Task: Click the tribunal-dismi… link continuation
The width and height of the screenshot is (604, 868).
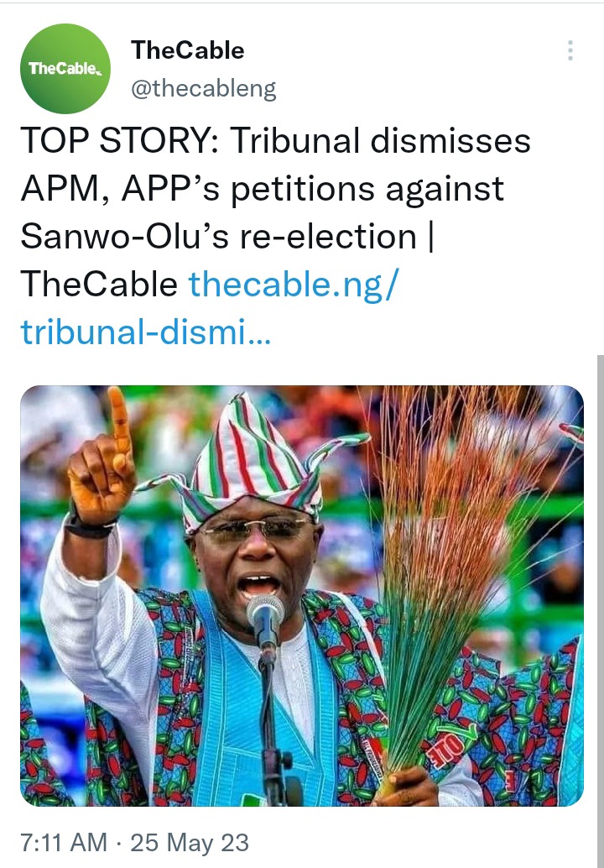Action: tap(146, 332)
